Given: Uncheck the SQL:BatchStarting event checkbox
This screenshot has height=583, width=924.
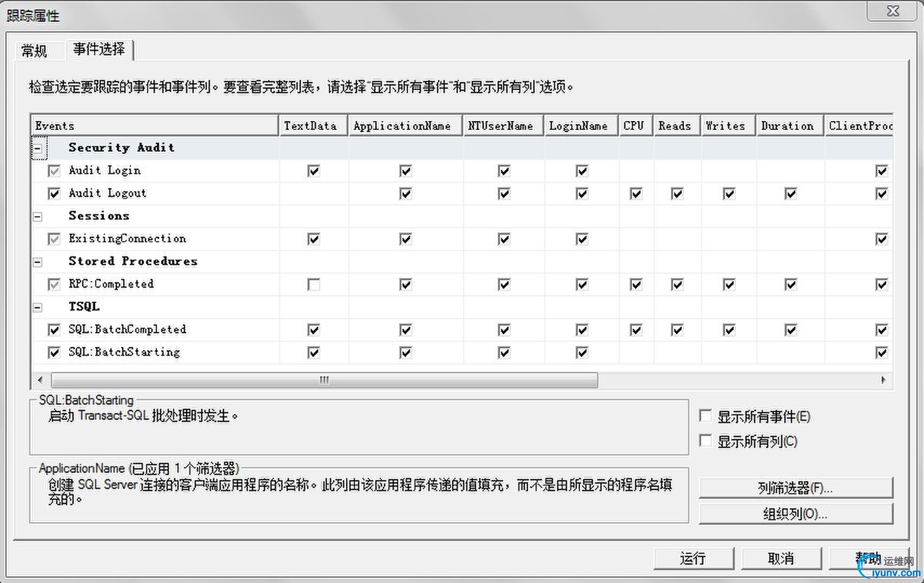Looking at the screenshot, I should [54, 353].
